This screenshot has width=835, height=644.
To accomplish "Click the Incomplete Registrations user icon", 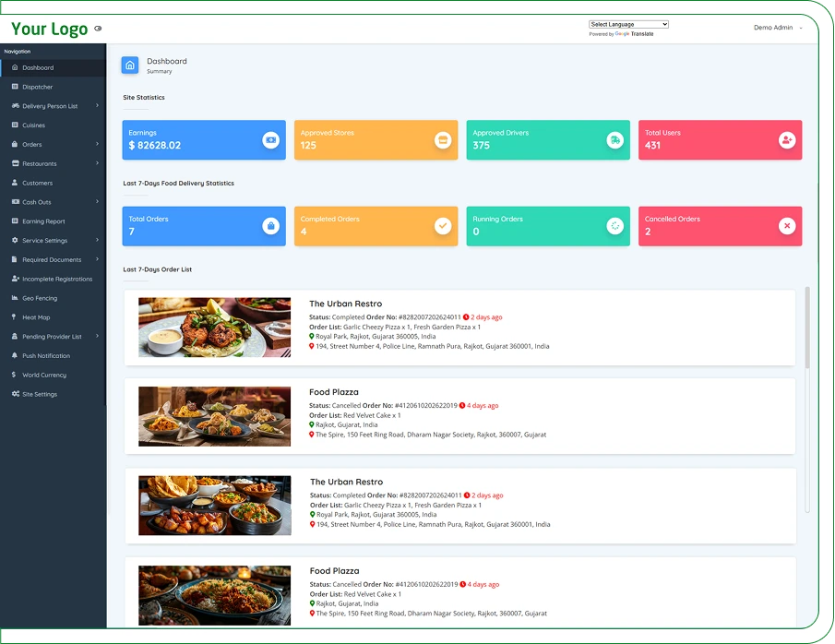I will point(16,278).
